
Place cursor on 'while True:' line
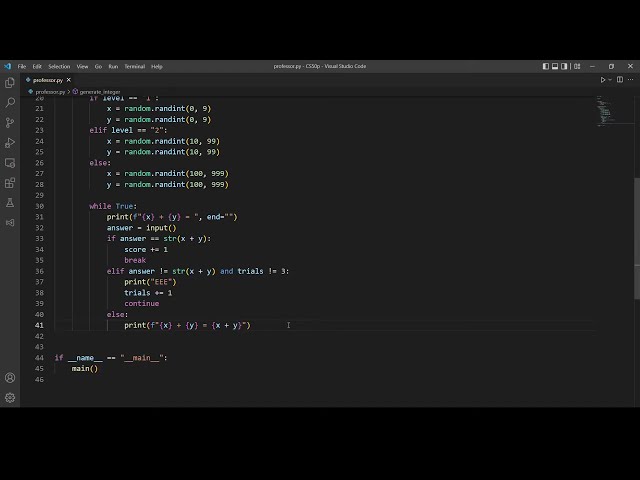(113, 206)
